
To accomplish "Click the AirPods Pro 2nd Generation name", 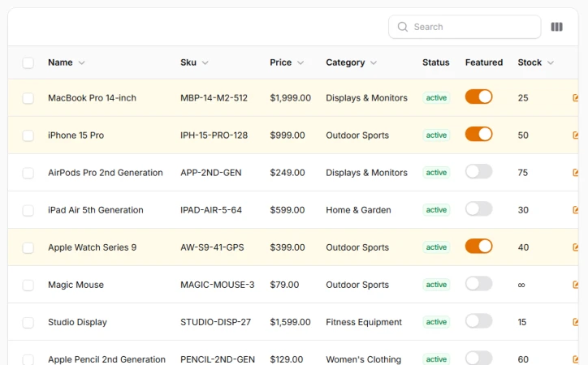I will [106, 173].
